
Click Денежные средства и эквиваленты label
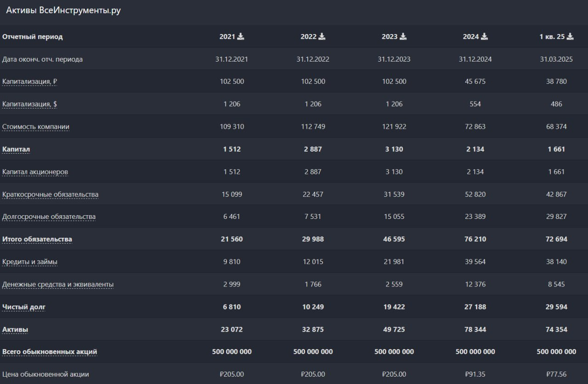pyautogui.click(x=58, y=284)
